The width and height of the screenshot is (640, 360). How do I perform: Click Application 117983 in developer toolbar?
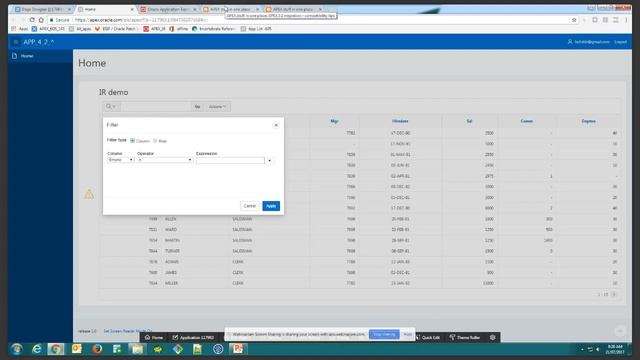193,338
